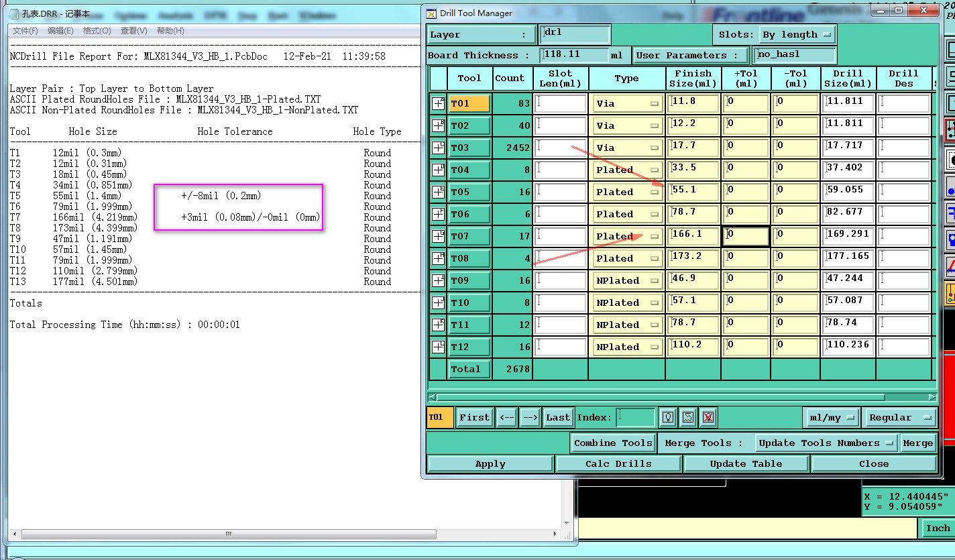Click the middle icon right of Index field
This screenshot has height=560, width=955.
pos(687,417)
